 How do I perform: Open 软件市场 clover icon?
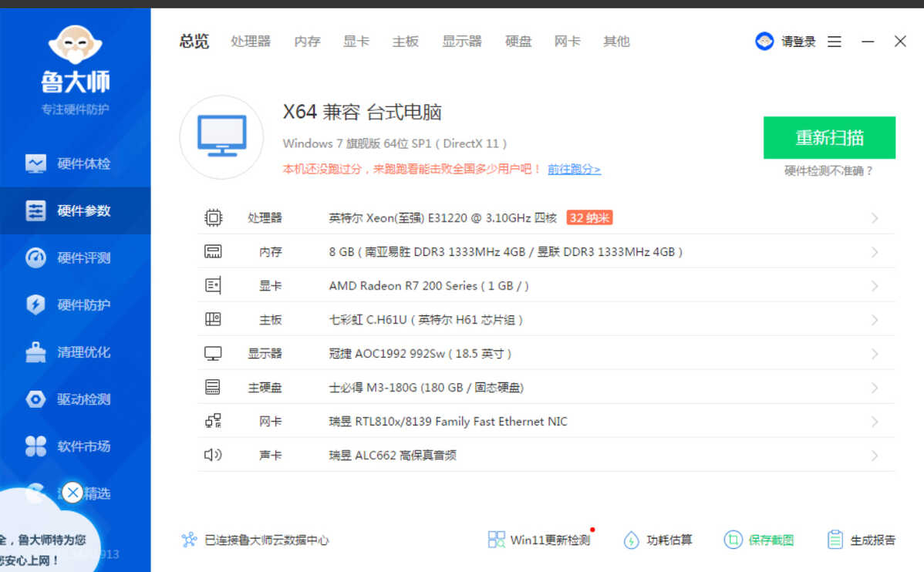[36, 446]
